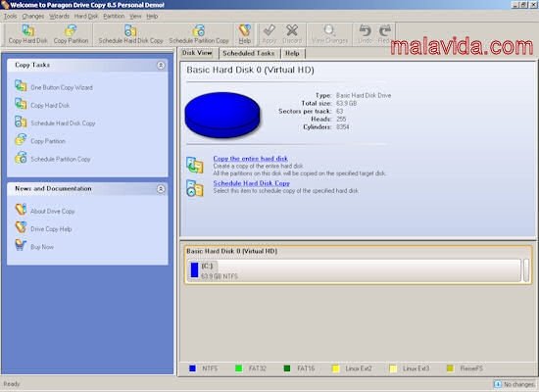Screen dimensions: 539x392
Task: Click the ReiserFS olive legend swatch
Action: click(x=450, y=368)
